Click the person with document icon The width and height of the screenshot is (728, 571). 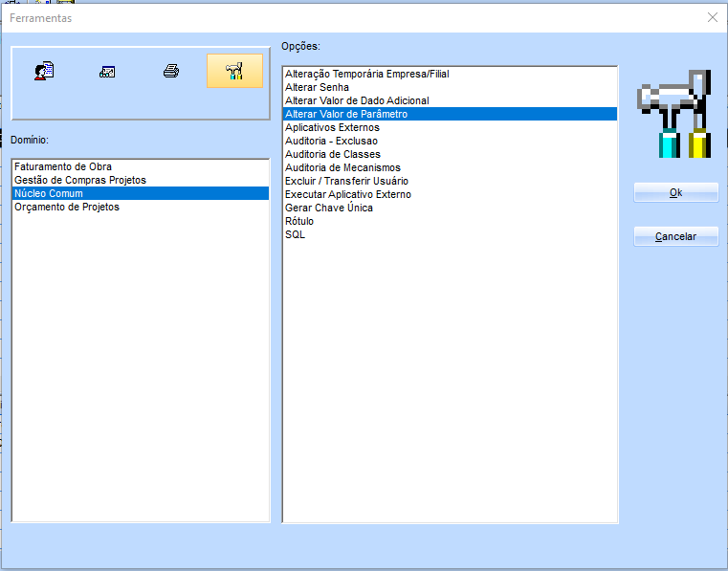pyautogui.click(x=44, y=71)
